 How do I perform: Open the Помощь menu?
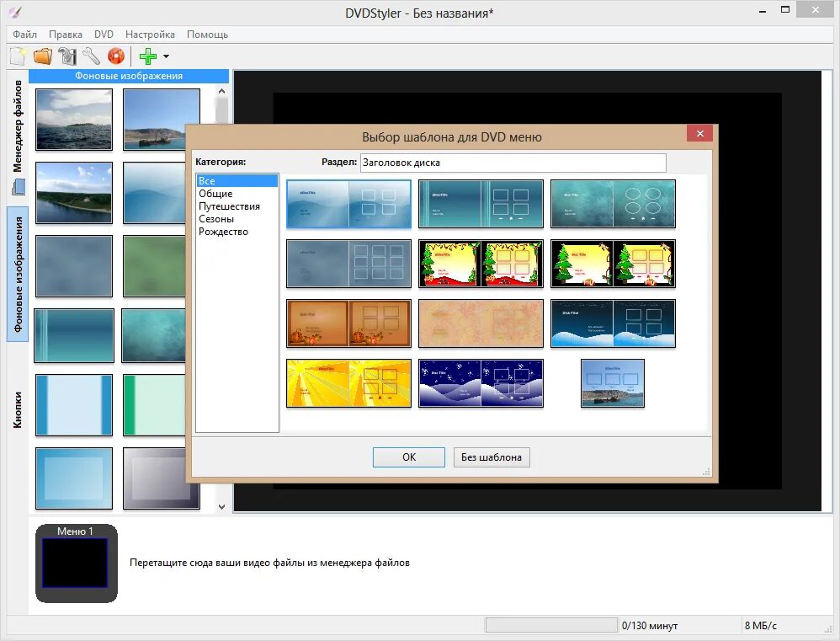(207, 35)
